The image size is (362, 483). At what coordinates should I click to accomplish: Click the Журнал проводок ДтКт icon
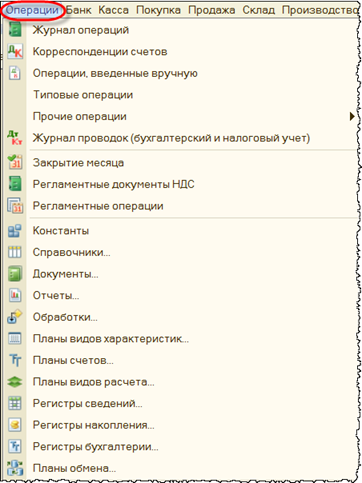[x=15, y=138]
